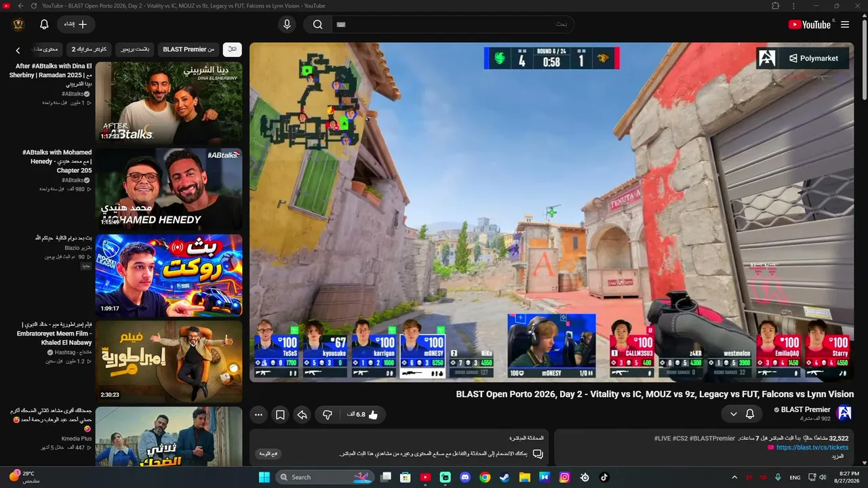The height and width of the screenshot is (488, 868).
Task: Show hidden system tray icons chevron
Action: pyautogui.click(x=735, y=477)
